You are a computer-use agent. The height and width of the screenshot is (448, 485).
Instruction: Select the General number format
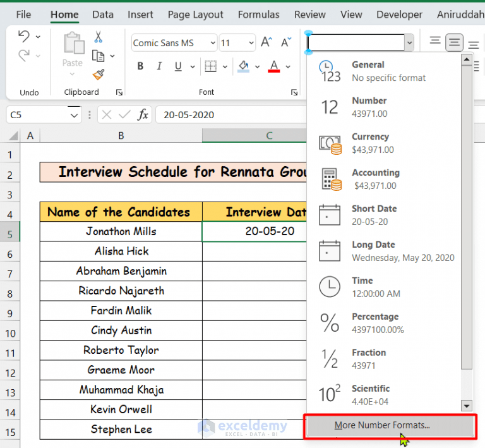(384, 71)
